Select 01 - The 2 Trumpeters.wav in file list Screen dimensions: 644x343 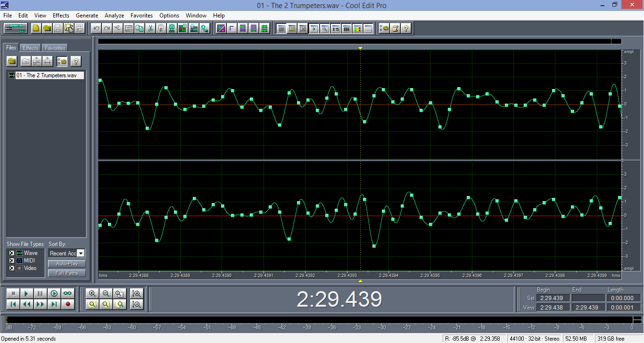[46, 75]
